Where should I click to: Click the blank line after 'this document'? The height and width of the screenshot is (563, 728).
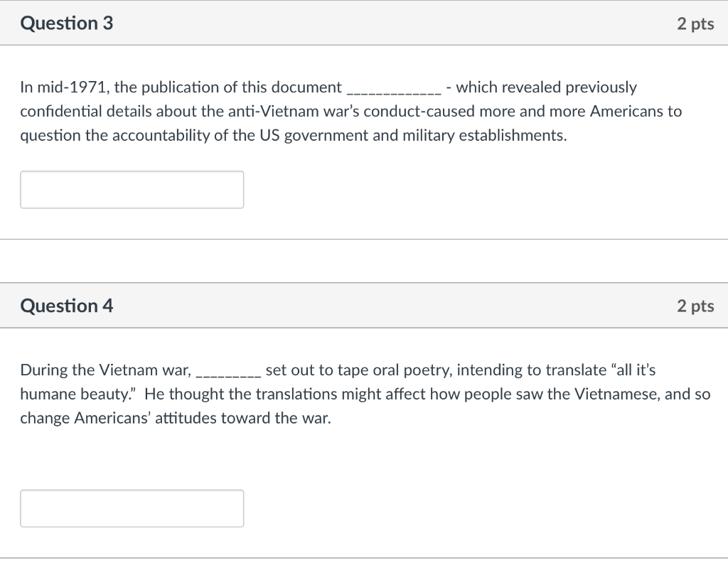(x=394, y=92)
